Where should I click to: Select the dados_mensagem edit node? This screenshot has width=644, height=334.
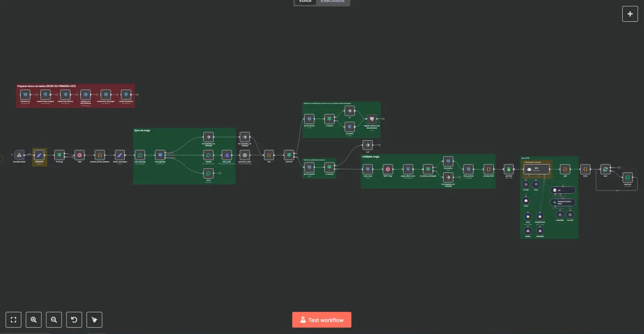(120, 155)
